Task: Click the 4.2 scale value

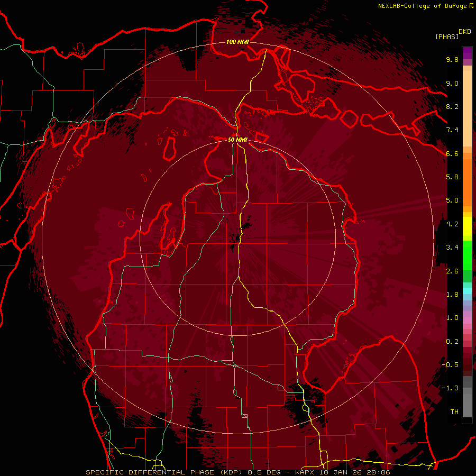Action: click(x=452, y=224)
